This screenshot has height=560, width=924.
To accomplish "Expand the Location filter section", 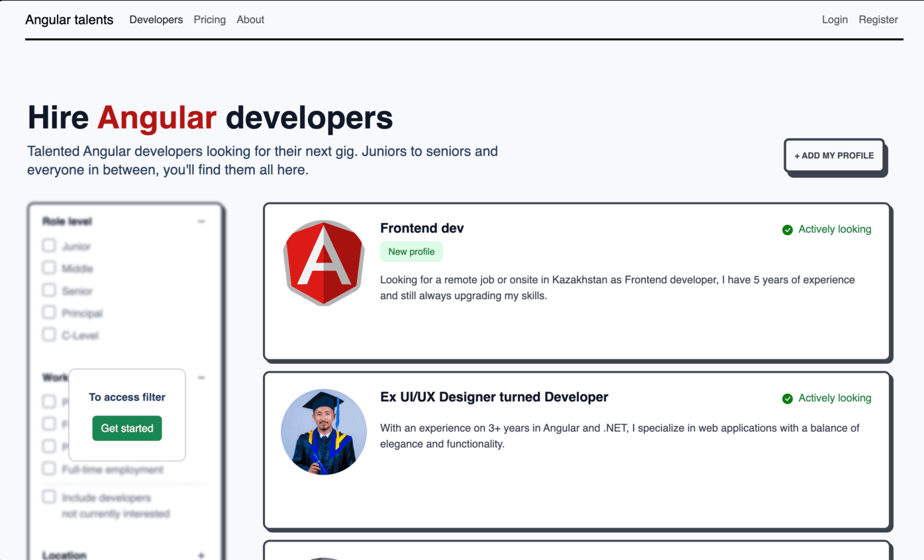I will [x=201, y=554].
